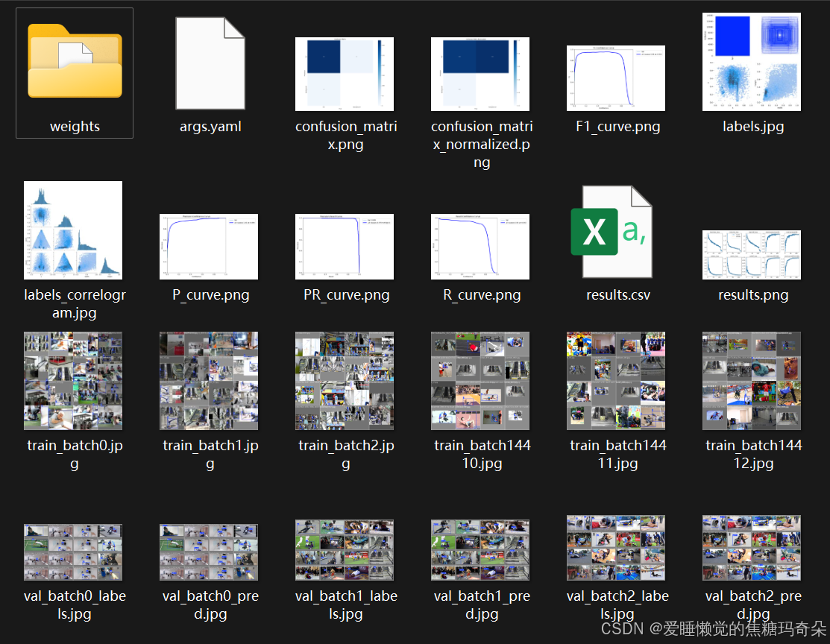The image size is (830, 644).
Task: Open the train_batch2.jpg mosaic
Action: (345, 380)
